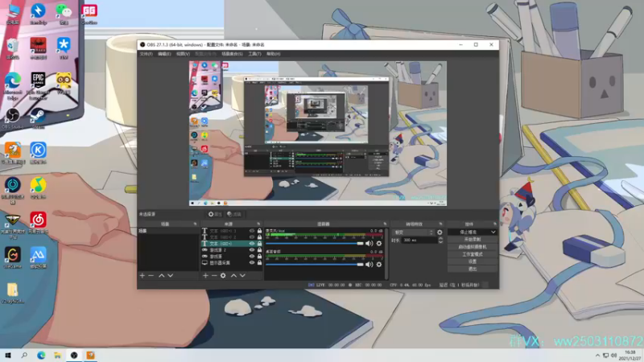Screen dimensions: 644x362
Task: Show hidden system tray icons chevron
Action: pos(597,356)
